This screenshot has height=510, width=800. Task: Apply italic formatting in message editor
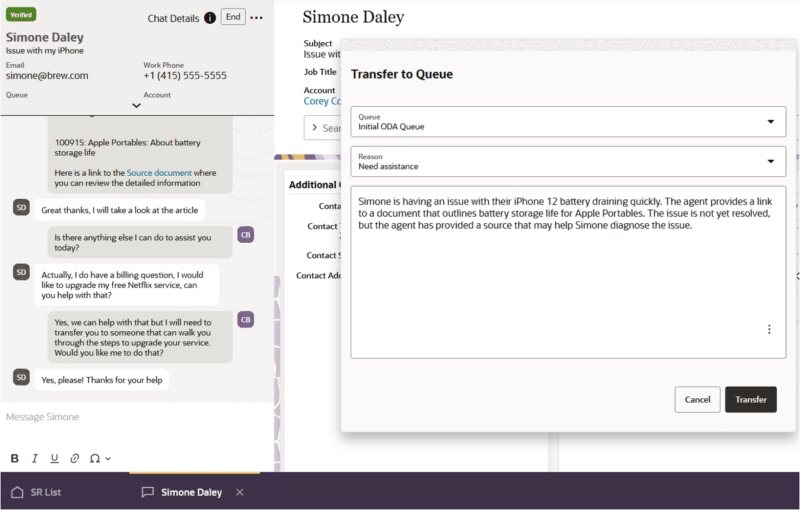pyautogui.click(x=34, y=458)
